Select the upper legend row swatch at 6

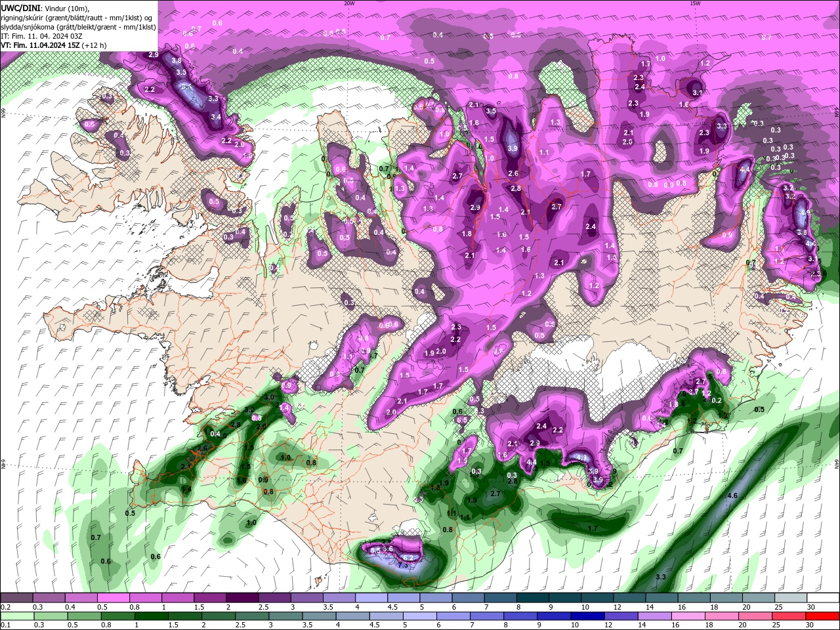point(468,598)
